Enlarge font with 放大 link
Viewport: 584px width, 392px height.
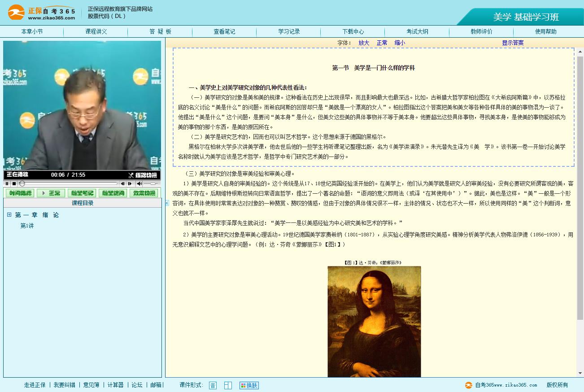[364, 43]
